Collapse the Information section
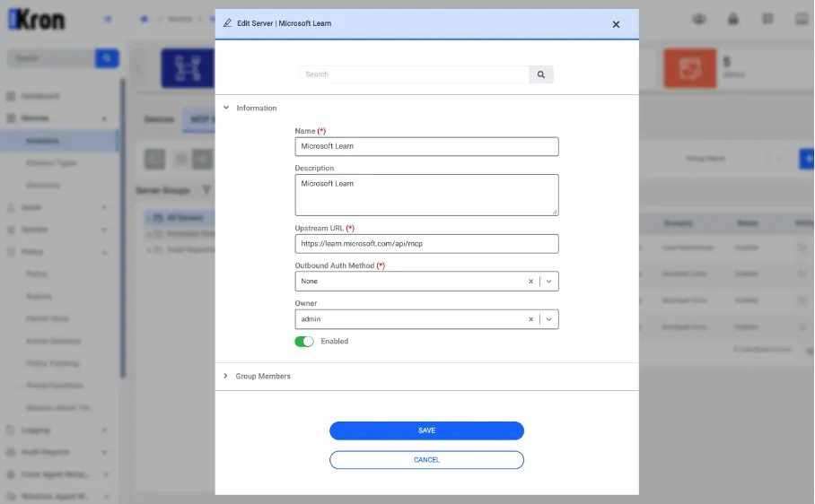This screenshot has width=815, height=504. 226,108
